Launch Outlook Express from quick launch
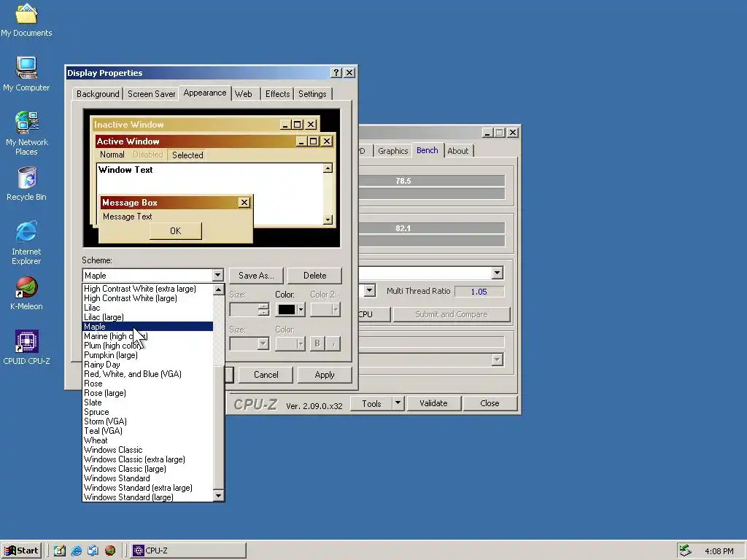This screenshot has height=560, width=747. (93, 551)
